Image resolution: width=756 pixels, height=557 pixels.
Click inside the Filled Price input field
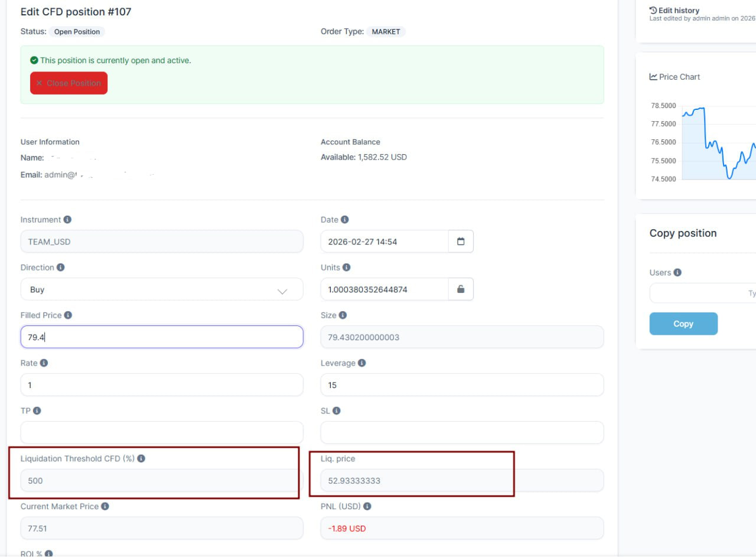click(x=161, y=337)
